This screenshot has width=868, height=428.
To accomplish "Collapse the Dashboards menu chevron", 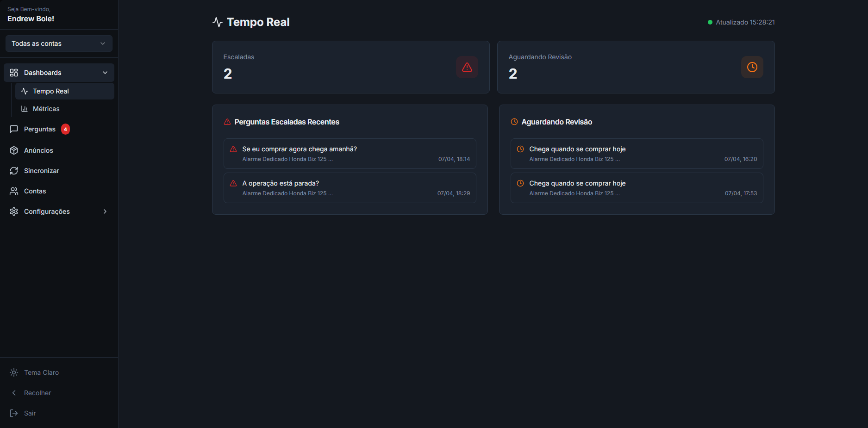I will (x=105, y=73).
